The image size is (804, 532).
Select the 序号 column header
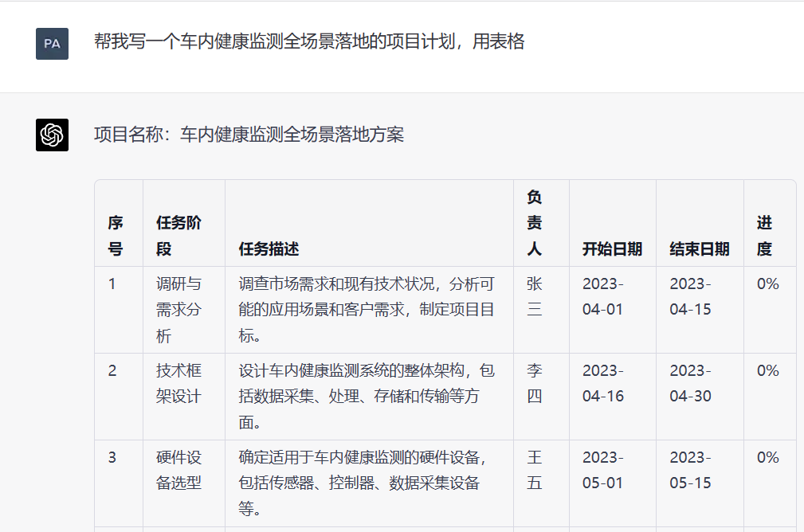(x=116, y=236)
